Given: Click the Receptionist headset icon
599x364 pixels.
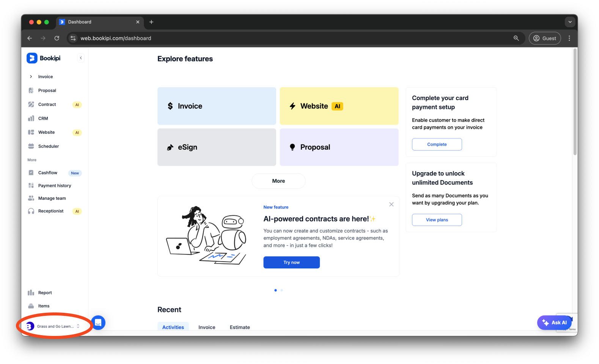Looking at the screenshot, I should 31,211.
